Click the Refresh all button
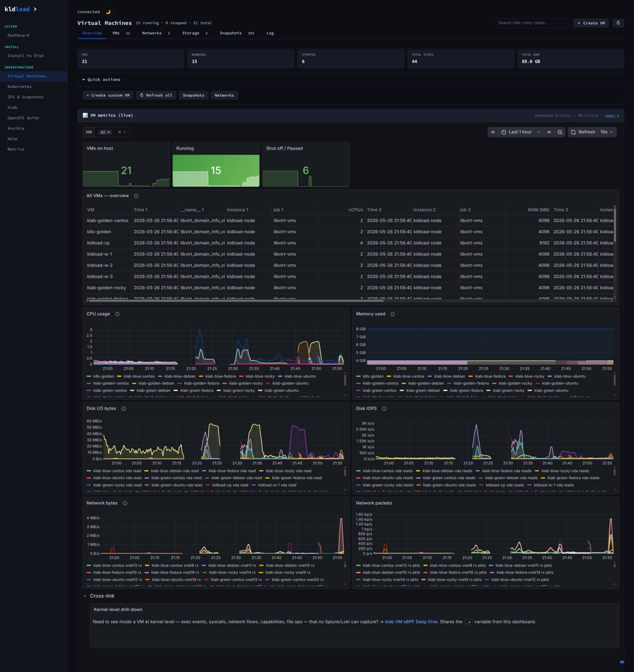The width and height of the screenshot is (634, 672). [x=156, y=95]
